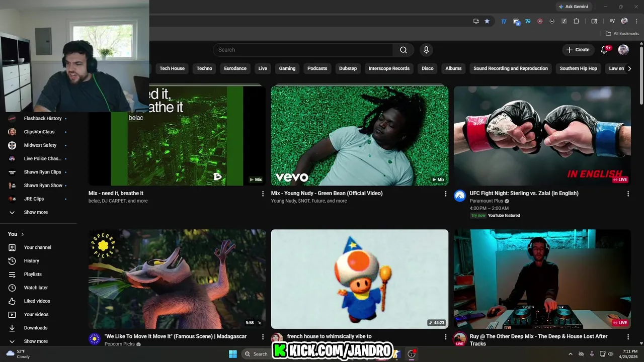This screenshot has width=644, height=362.
Task: Select the Tech House filter chip
Action: click(172, 68)
